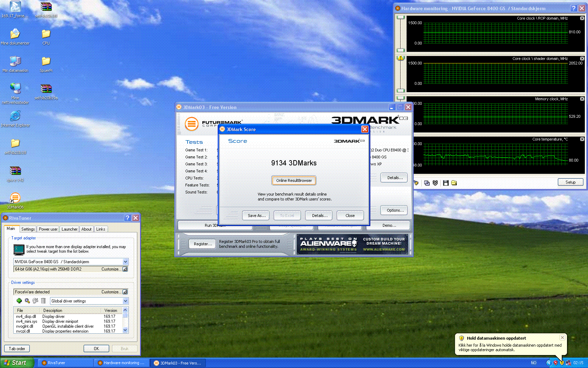The height and width of the screenshot is (368, 588).
Task: Click the open folder icon in Hardware monitoring toolbar
Action: (454, 183)
